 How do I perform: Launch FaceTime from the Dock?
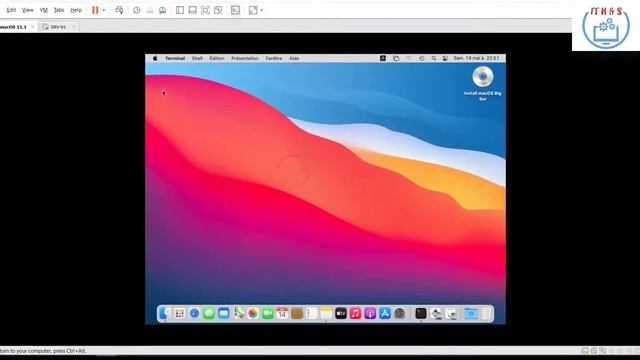268,313
